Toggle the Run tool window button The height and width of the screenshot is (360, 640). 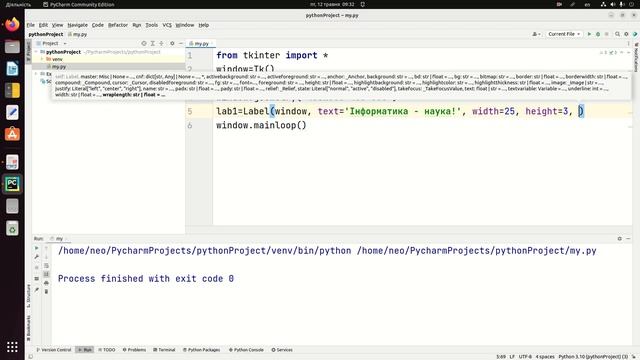tap(85, 350)
